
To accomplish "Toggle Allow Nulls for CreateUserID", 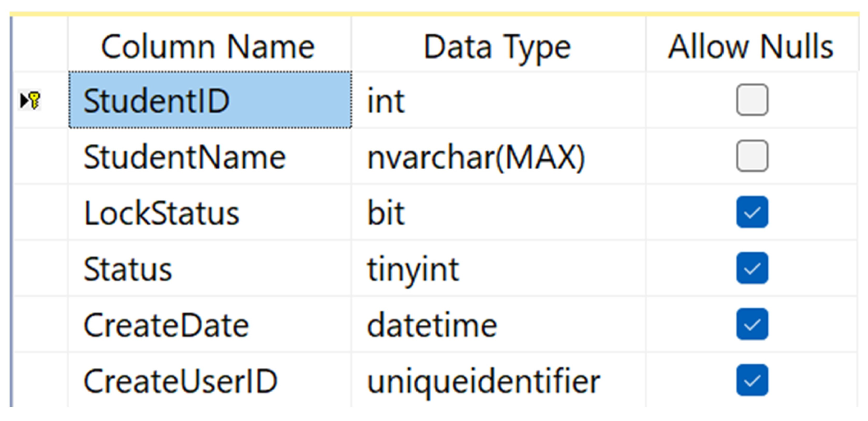I will coord(752,380).
